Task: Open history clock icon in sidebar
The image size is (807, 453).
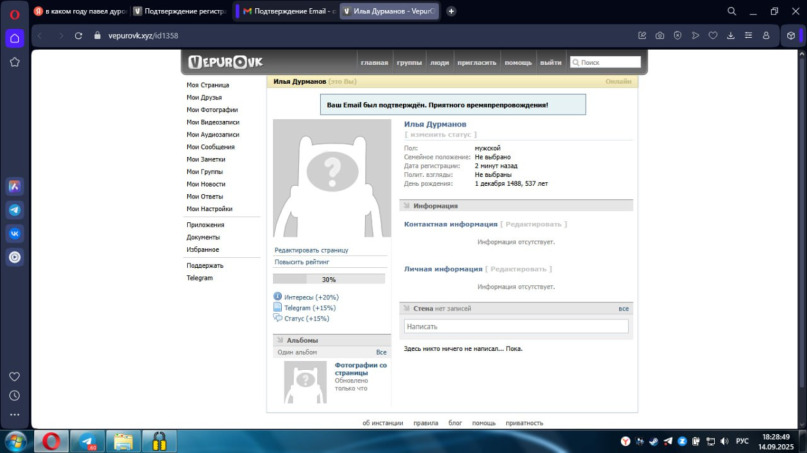Action: pyautogui.click(x=15, y=395)
